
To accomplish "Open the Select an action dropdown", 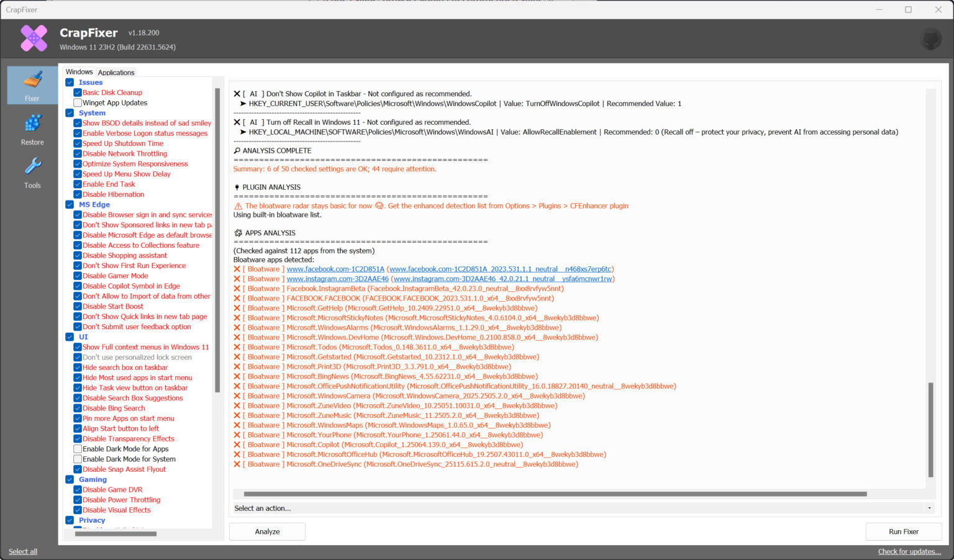I will (x=927, y=508).
